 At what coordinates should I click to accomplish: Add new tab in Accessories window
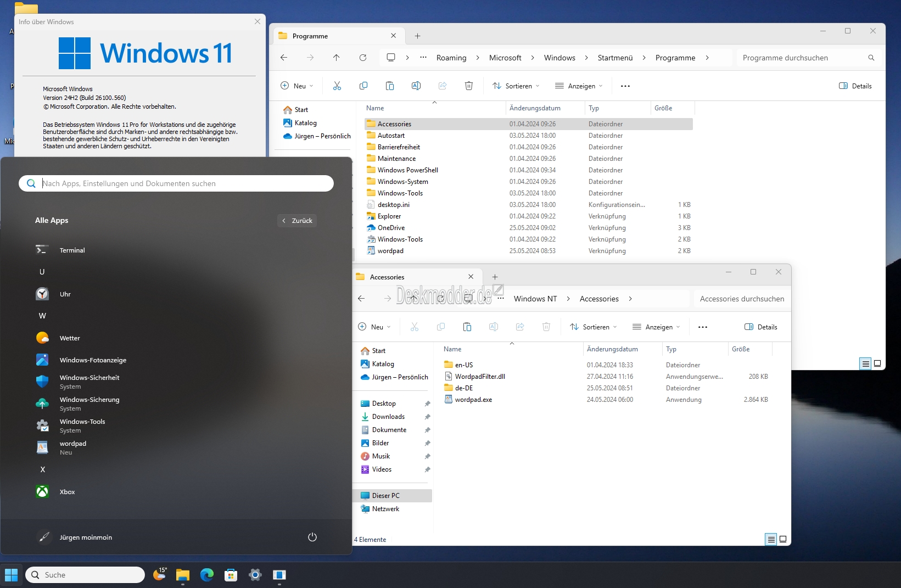[x=495, y=277]
